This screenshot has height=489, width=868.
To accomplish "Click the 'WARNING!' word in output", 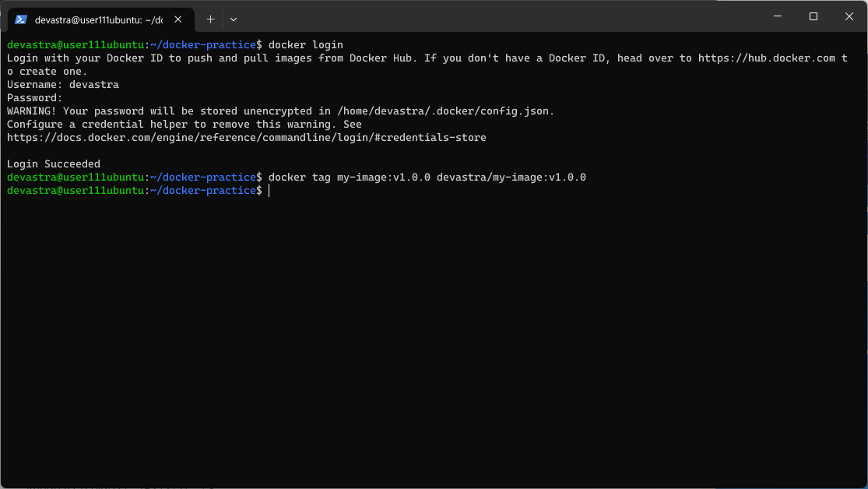I will (32, 111).
